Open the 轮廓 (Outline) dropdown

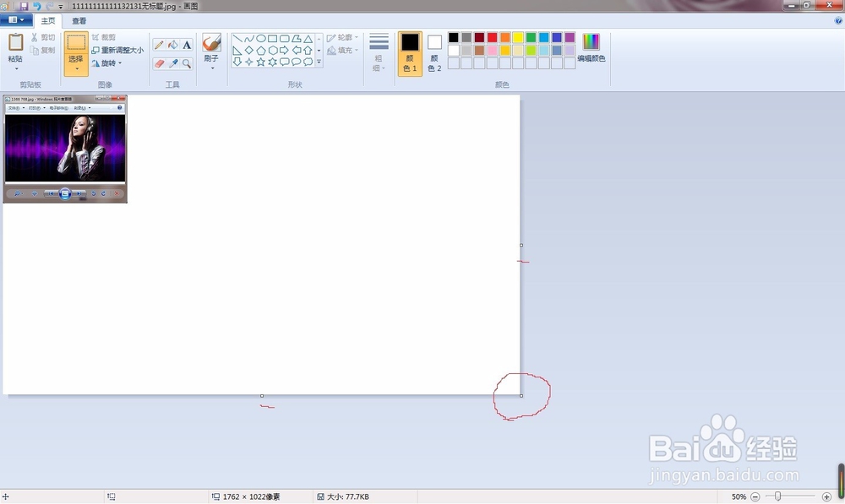[x=343, y=38]
